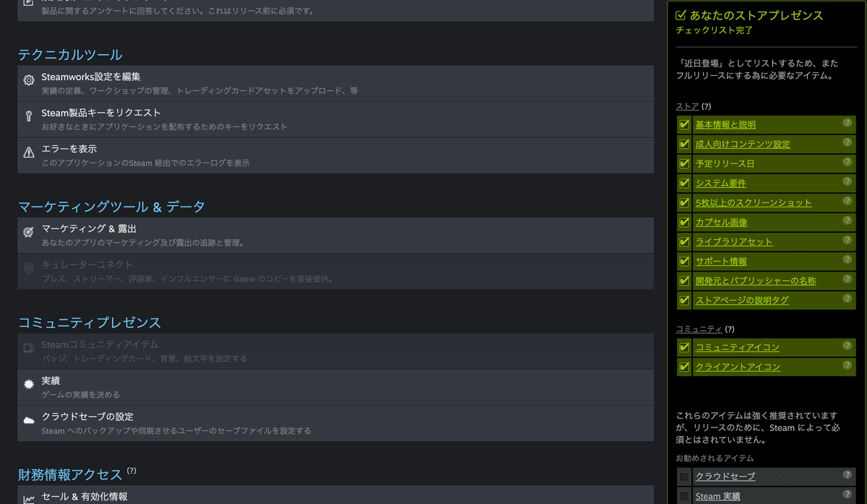Toggle the システム要件 checkbox
867x504 pixels.
tap(684, 183)
